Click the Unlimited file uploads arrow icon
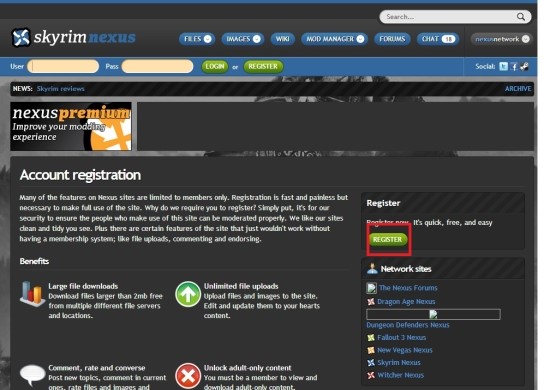 188,294
